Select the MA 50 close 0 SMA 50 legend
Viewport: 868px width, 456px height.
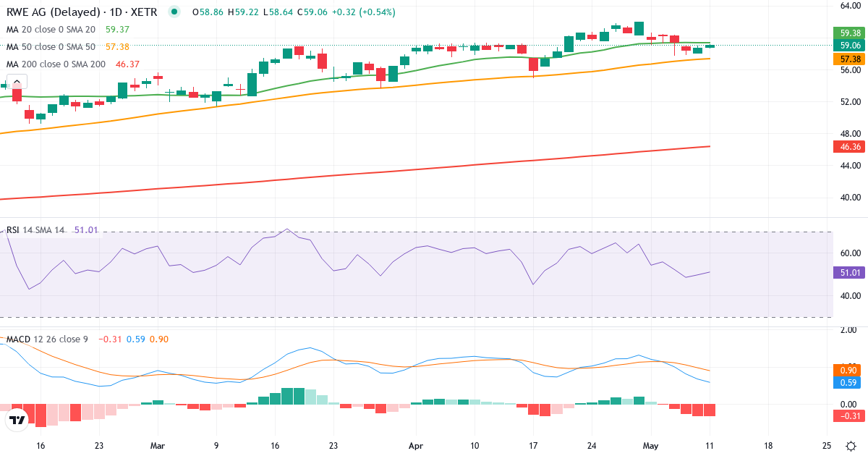point(51,47)
